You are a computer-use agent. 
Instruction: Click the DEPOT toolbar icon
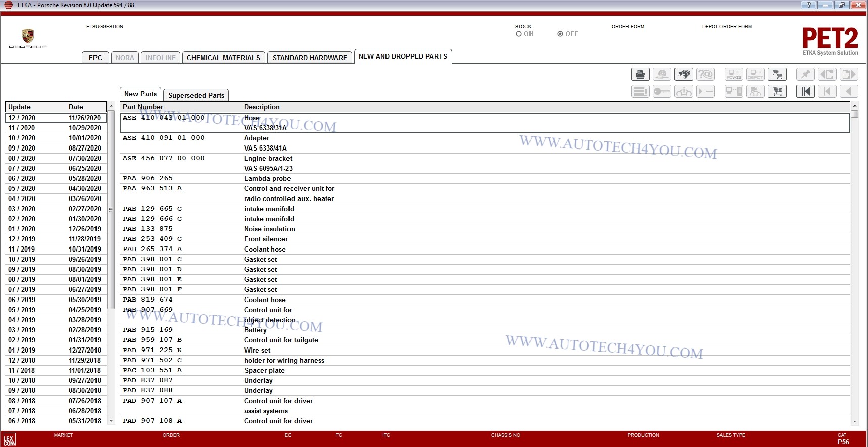pos(755,75)
